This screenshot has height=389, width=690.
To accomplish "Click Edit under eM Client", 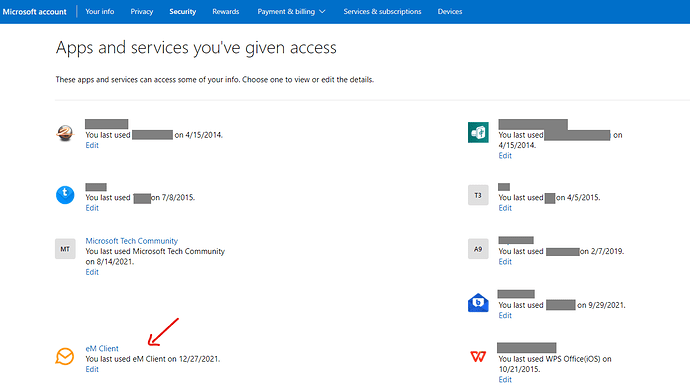I will [92, 369].
